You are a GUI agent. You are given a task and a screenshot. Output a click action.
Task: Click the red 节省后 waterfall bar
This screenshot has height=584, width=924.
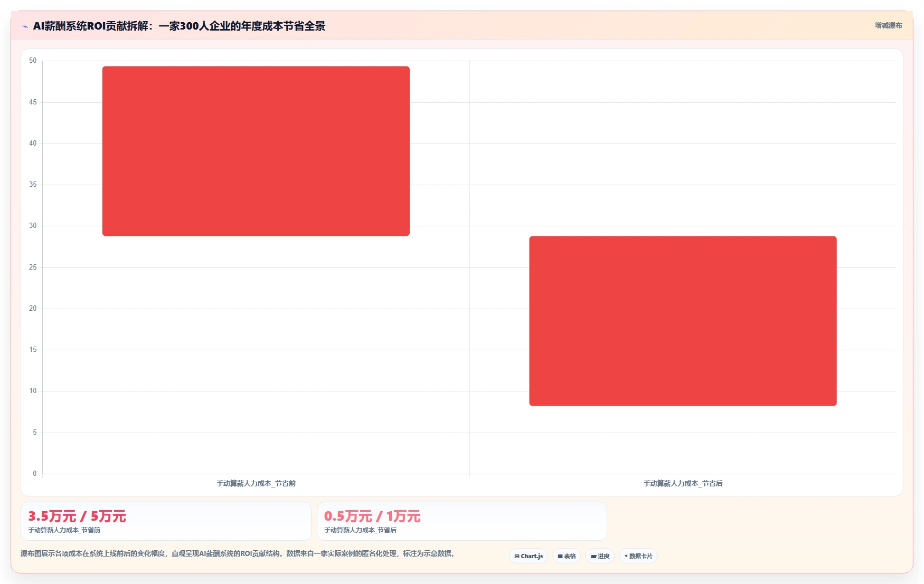coord(683,321)
